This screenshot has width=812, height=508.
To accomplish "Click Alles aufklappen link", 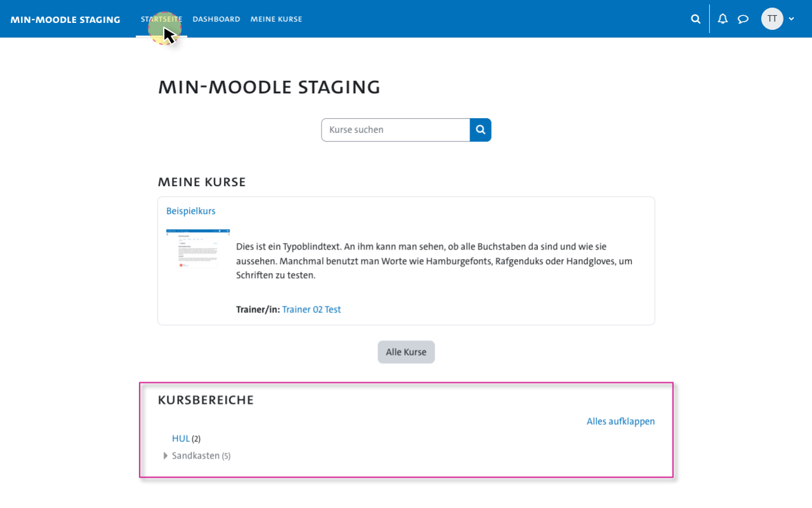I will pyautogui.click(x=620, y=422).
